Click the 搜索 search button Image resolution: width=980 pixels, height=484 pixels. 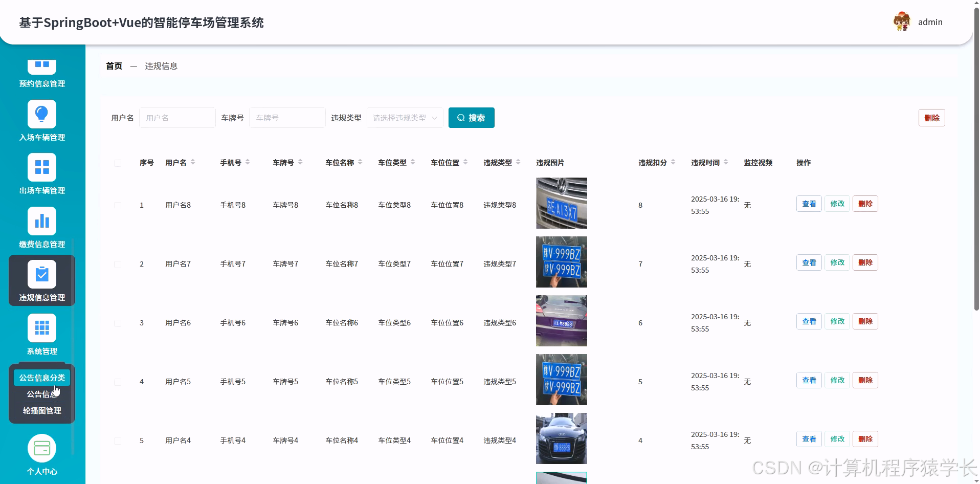tap(471, 118)
